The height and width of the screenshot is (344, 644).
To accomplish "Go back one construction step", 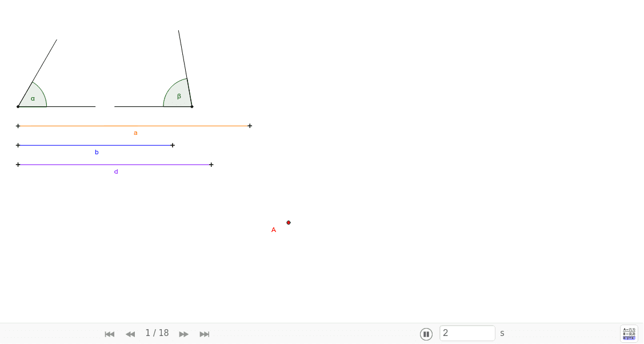I will coord(130,334).
